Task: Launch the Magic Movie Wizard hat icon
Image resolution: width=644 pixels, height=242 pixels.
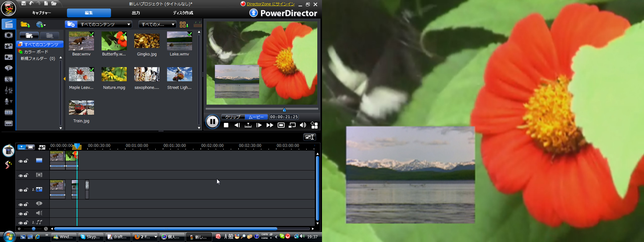Action: (8, 150)
